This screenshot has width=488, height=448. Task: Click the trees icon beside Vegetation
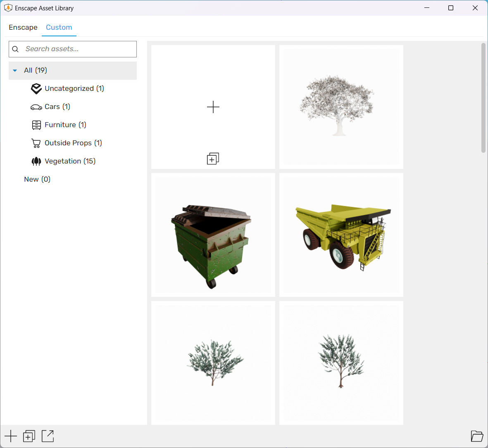36,161
